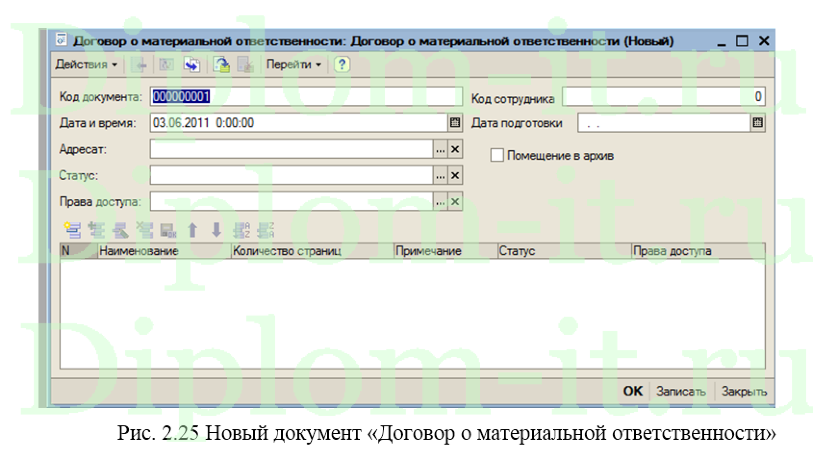Click the blue arrows copy-documents toolbar icon
813x460 pixels.
click(192, 65)
